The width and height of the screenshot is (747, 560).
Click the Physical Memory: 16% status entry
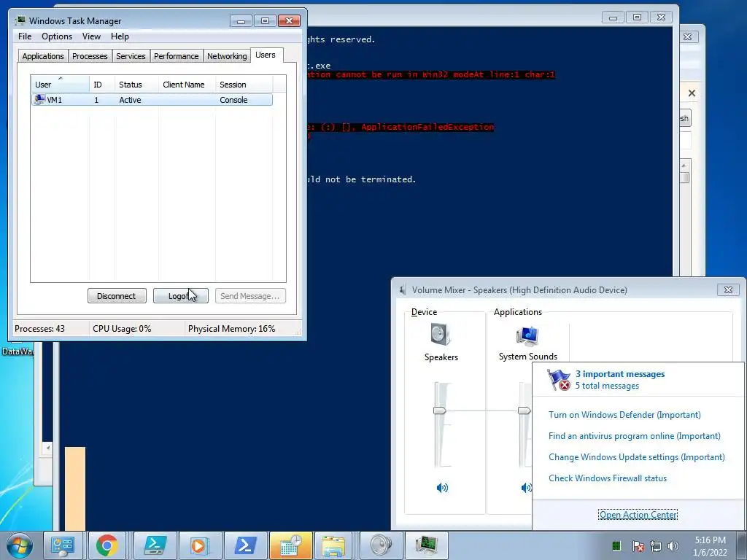pos(231,329)
